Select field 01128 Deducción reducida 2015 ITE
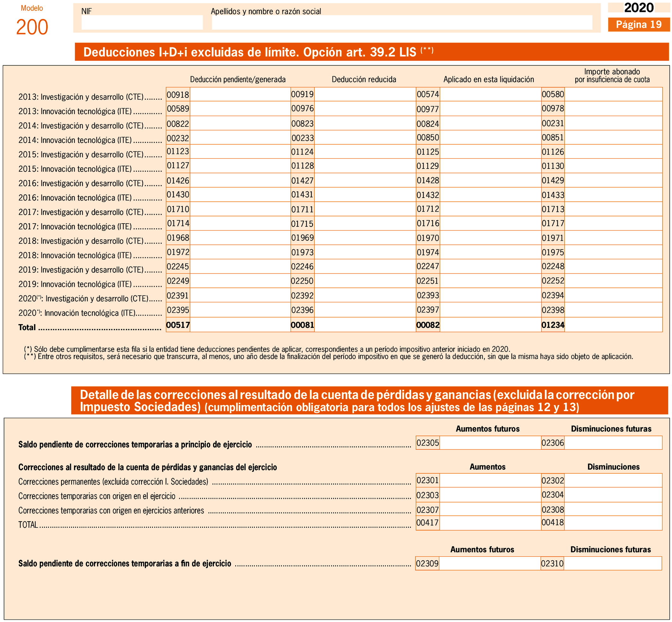The width and height of the screenshot is (672, 622). click(365, 166)
